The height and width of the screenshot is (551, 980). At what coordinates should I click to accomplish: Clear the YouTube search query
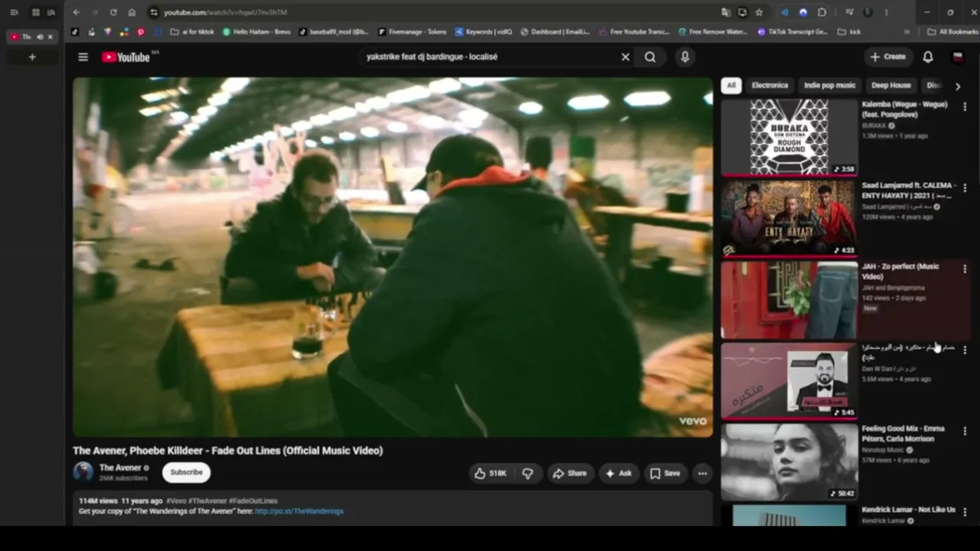(x=626, y=57)
